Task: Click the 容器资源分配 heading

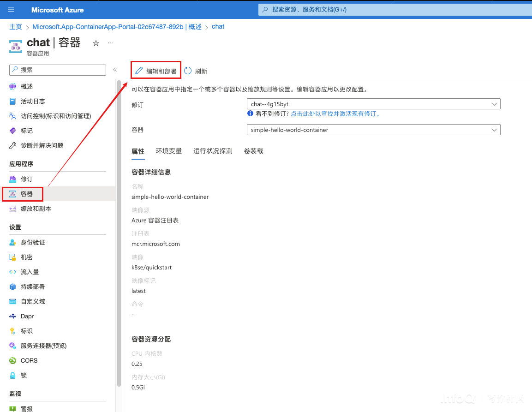Action: point(151,340)
